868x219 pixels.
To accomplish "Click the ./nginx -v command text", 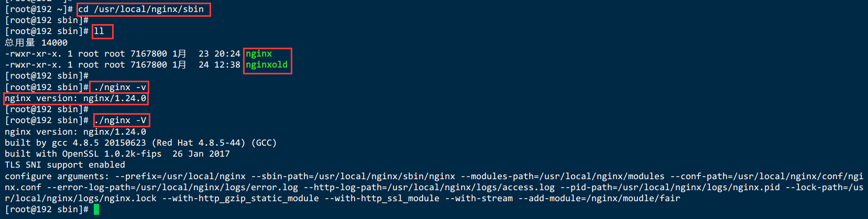I will coord(120,87).
